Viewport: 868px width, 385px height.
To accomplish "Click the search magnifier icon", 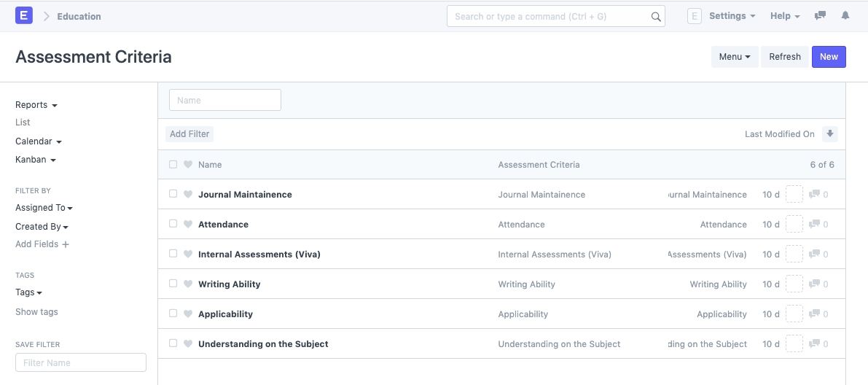I will (x=655, y=16).
